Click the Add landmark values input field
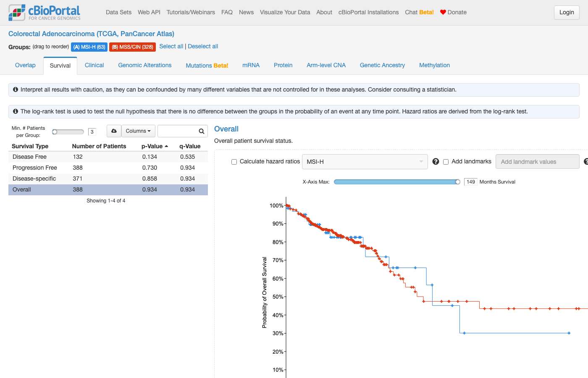 [x=538, y=162]
